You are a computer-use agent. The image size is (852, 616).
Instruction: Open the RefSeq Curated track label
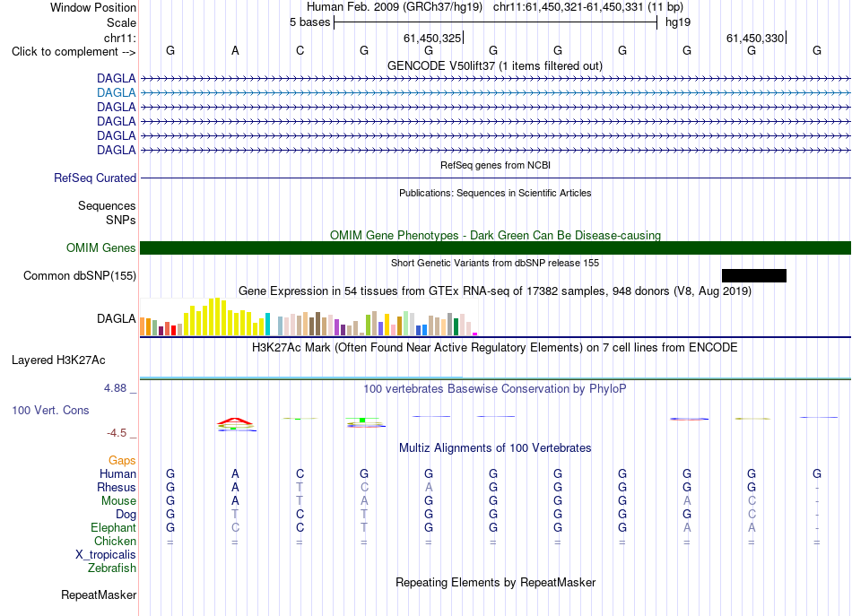95,178
